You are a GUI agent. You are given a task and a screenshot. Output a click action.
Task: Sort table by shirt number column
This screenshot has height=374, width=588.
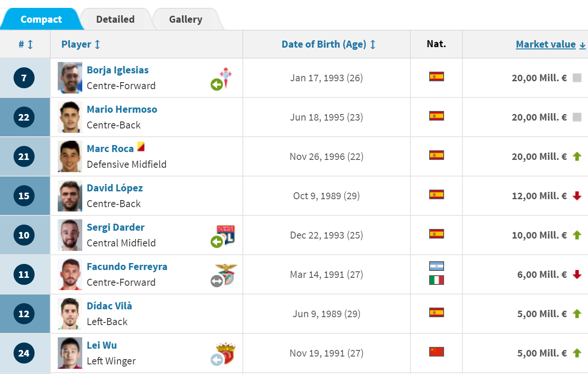coord(26,45)
